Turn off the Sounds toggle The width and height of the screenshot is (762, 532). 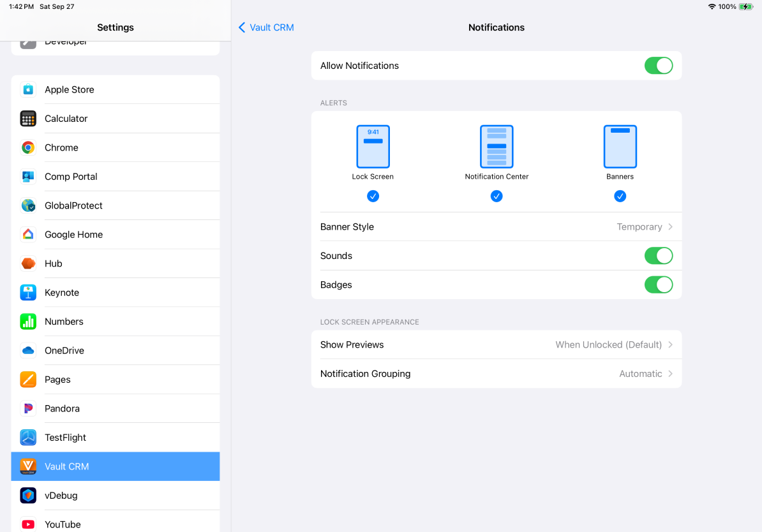pyautogui.click(x=658, y=256)
